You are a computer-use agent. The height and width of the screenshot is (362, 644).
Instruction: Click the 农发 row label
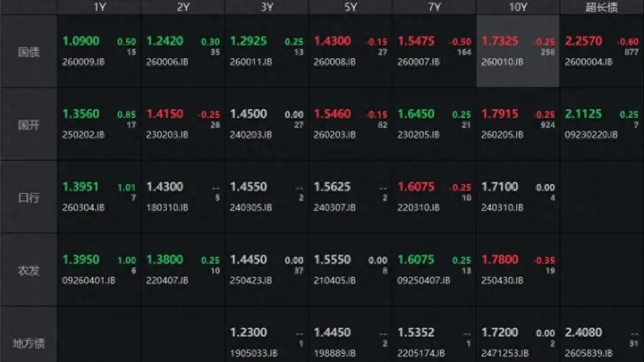(x=29, y=270)
